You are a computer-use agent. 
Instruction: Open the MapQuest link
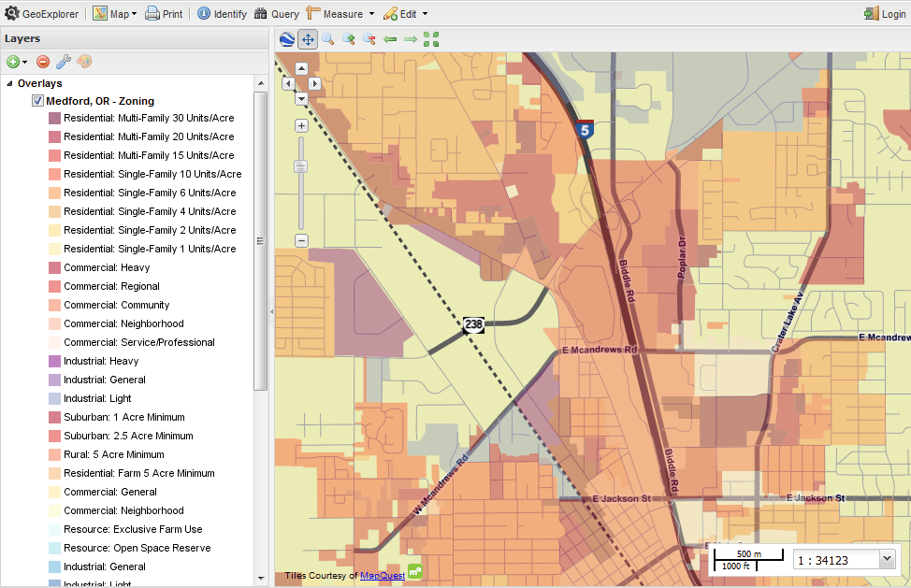point(382,576)
